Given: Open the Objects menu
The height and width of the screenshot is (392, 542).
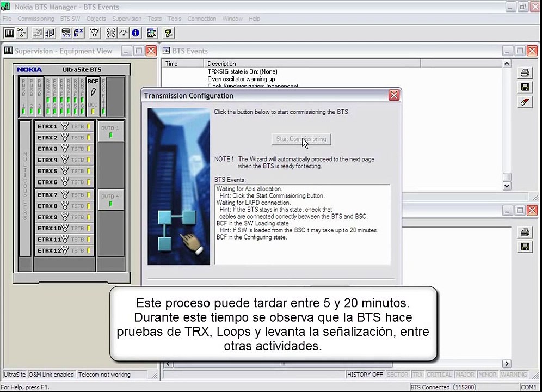Looking at the screenshot, I should tap(96, 19).
